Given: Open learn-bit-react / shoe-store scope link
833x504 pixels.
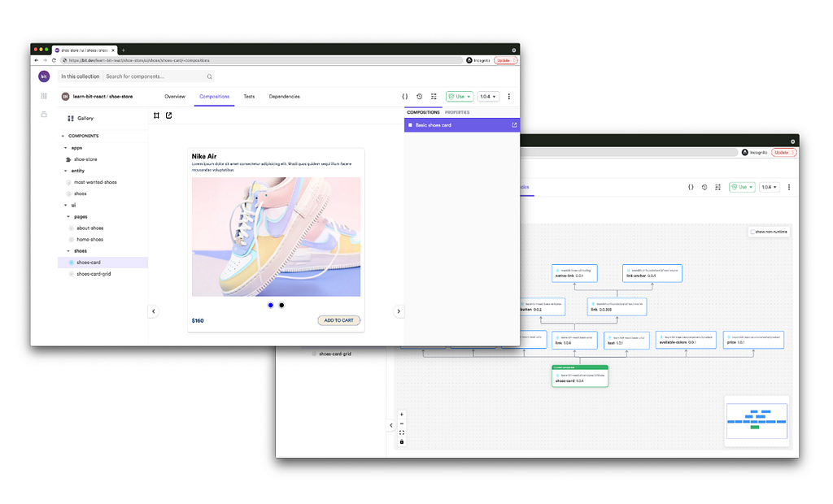Looking at the screenshot, I should click(x=102, y=97).
